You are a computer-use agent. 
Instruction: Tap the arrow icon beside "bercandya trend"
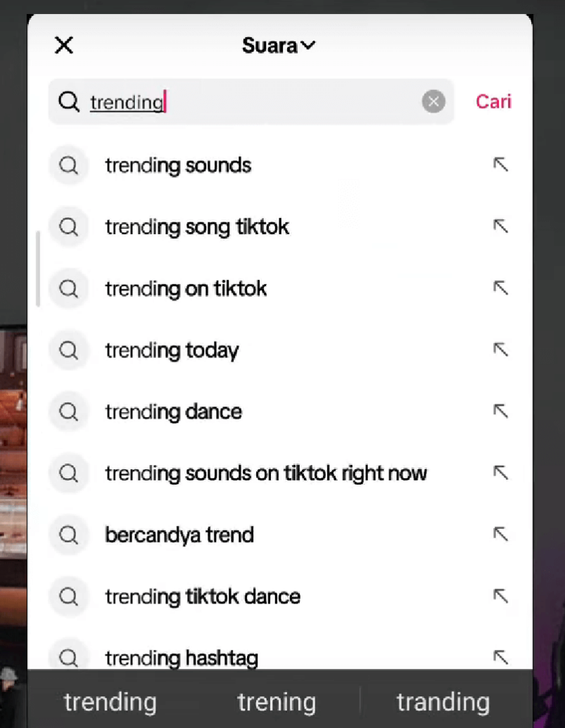pyautogui.click(x=500, y=535)
